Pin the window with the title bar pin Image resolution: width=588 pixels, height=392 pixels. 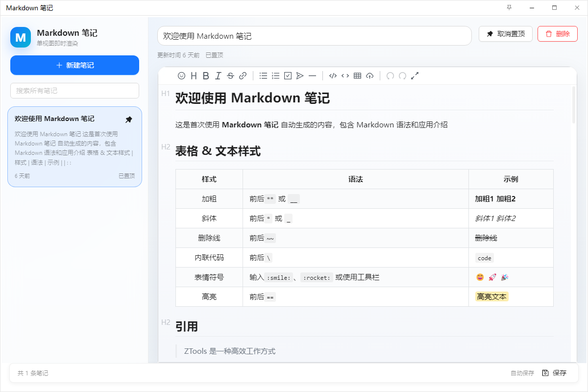click(509, 7)
